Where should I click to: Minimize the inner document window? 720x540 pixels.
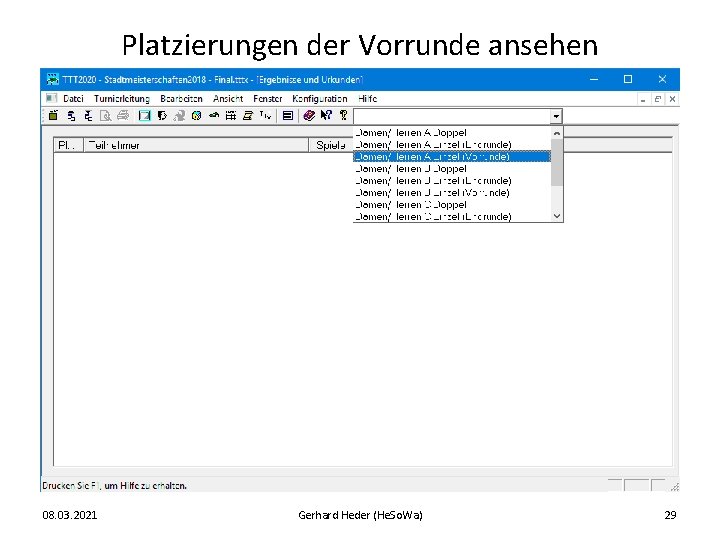click(643, 99)
